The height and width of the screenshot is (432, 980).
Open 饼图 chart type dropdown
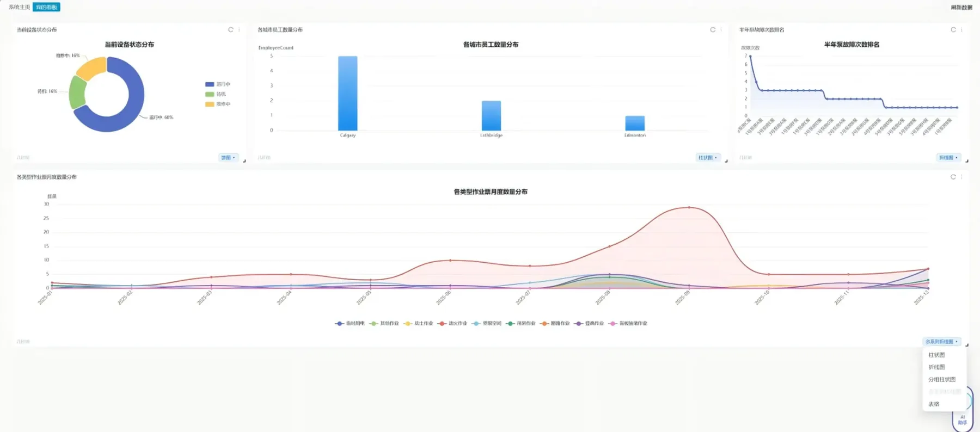click(x=228, y=158)
